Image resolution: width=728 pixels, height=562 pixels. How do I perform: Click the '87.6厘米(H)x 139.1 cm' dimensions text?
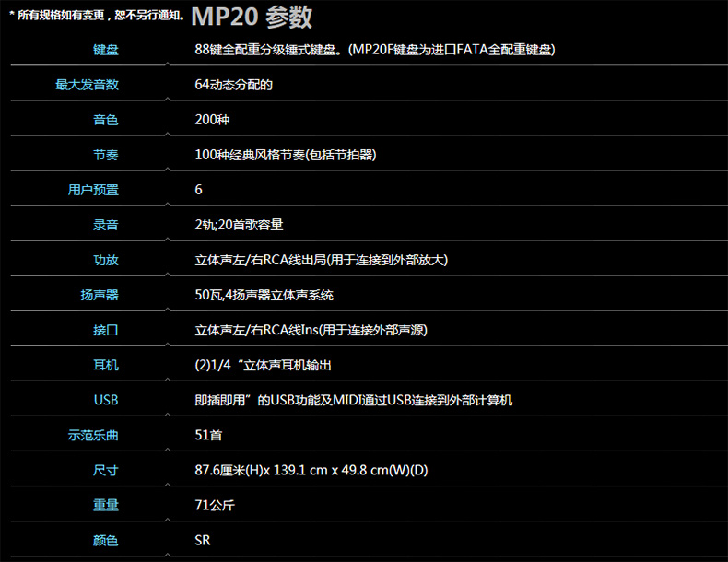pyautogui.click(x=262, y=470)
